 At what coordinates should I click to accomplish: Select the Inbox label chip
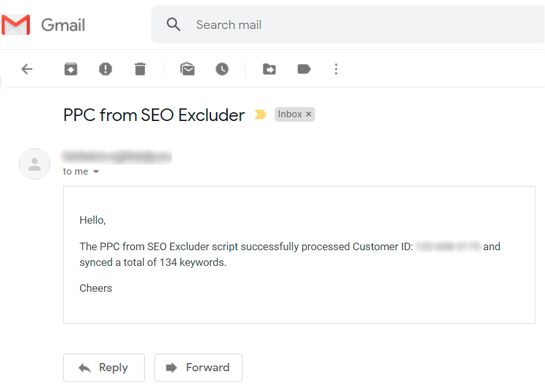pyautogui.click(x=290, y=114)
